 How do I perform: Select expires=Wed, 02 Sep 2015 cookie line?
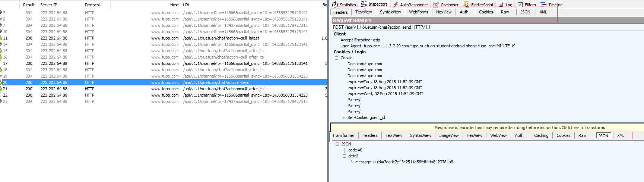(385, 94)
